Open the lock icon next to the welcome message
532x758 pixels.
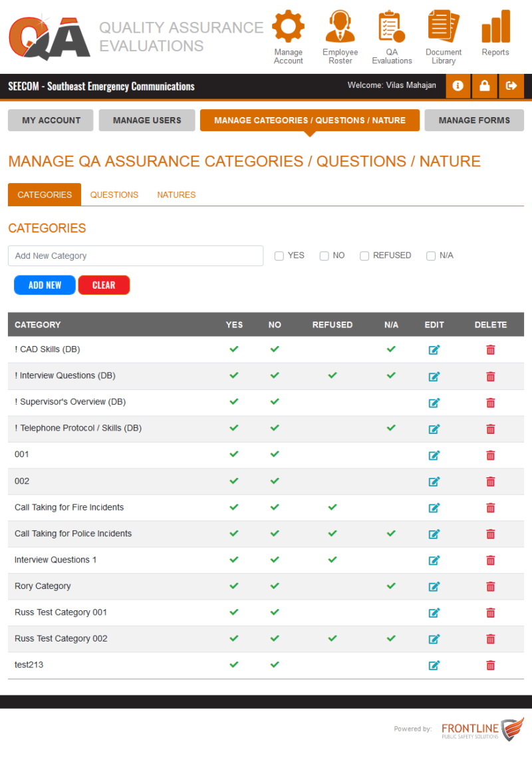coord(484,86)
